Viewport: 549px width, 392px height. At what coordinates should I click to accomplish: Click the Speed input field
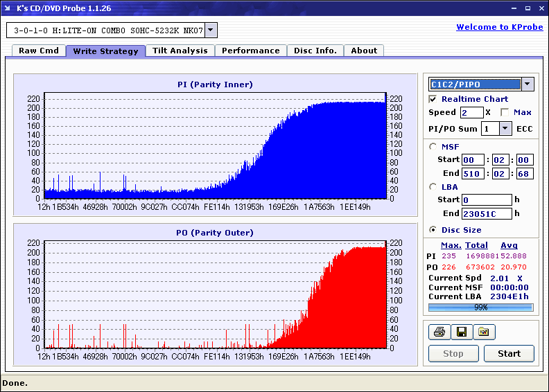471,113
